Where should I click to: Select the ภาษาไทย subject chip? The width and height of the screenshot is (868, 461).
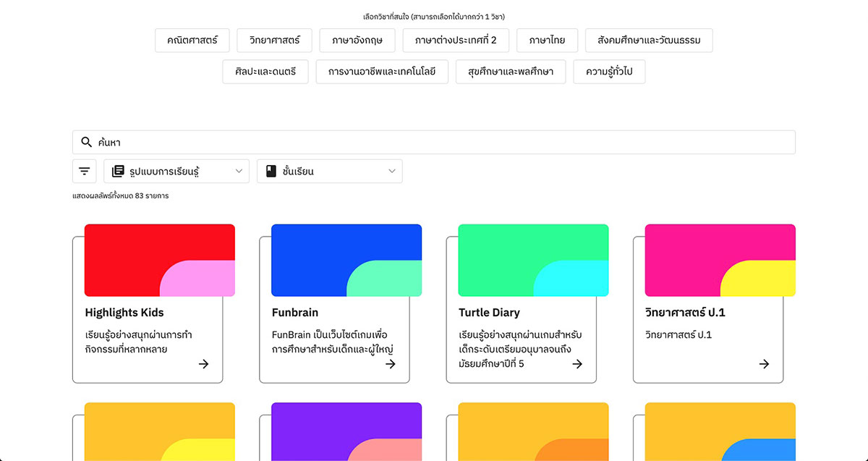(x=546, y=41)
